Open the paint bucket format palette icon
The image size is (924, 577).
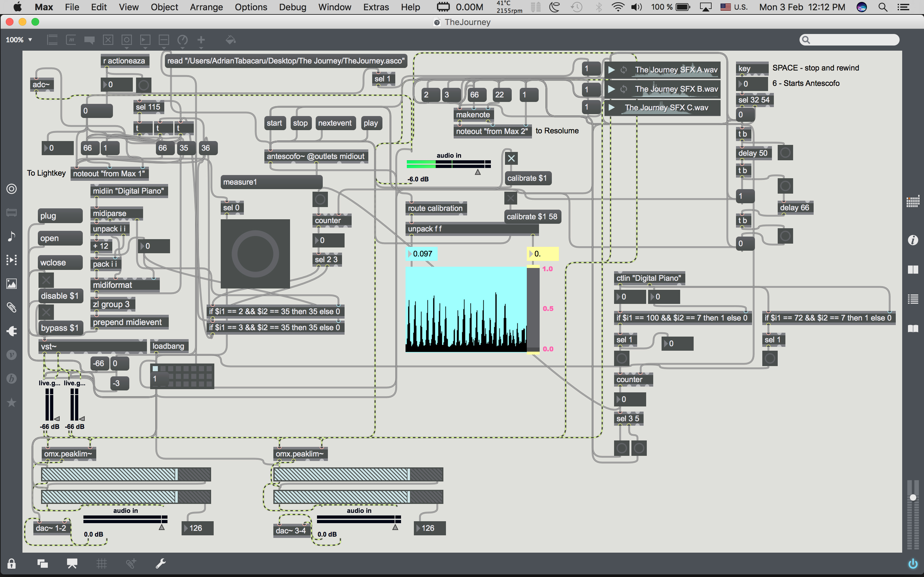click(231, 40)
